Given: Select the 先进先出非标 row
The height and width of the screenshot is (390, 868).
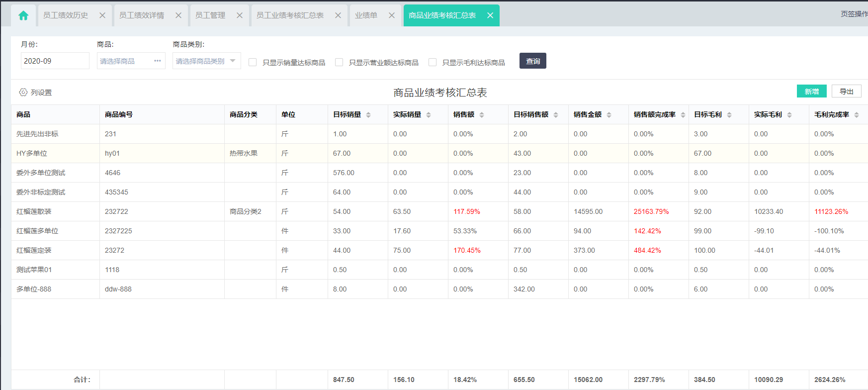Looking at the screenshot, I should coord(439,134).
